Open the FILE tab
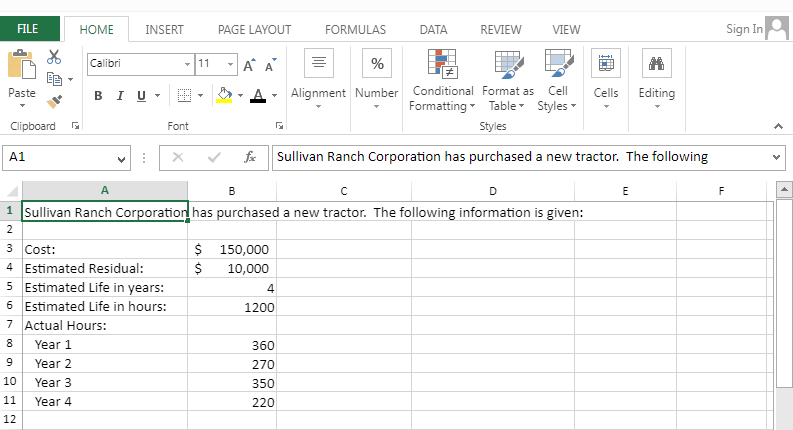The image size is (793, 430). [x=28, y=29]
